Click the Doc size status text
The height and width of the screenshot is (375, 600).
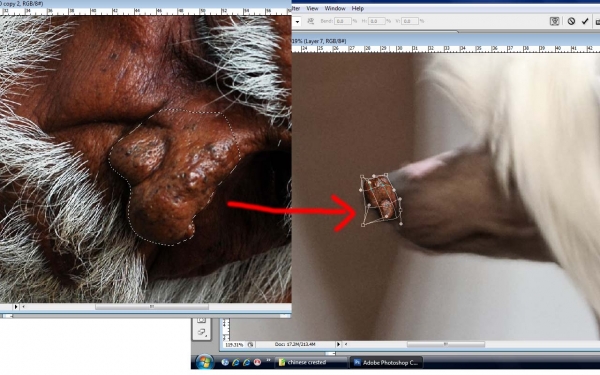295,345
